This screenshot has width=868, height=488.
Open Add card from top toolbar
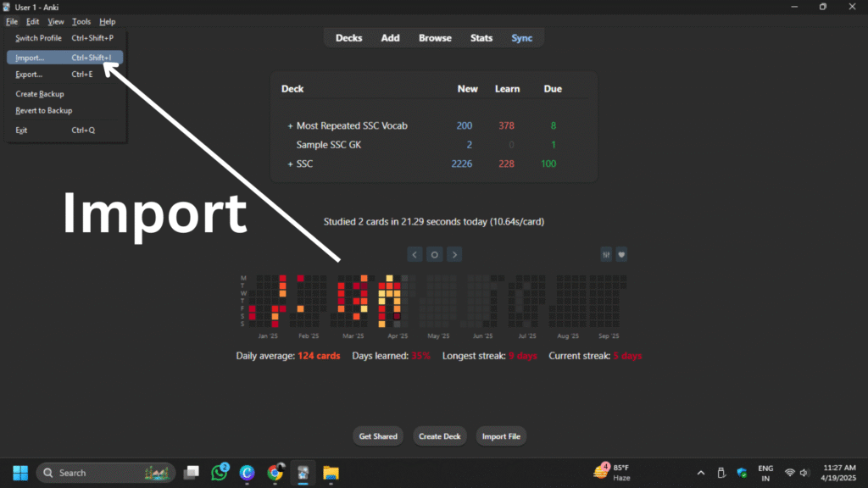(390, 38)
